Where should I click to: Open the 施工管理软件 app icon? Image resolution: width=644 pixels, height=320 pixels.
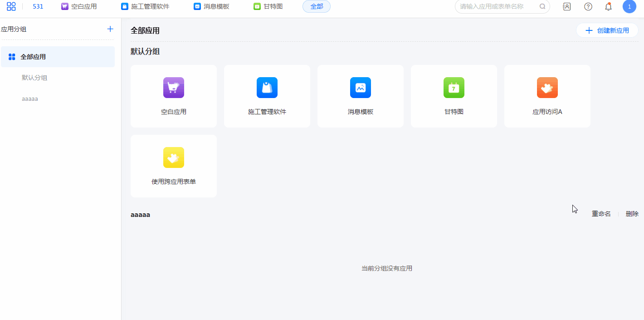[267, 88]
